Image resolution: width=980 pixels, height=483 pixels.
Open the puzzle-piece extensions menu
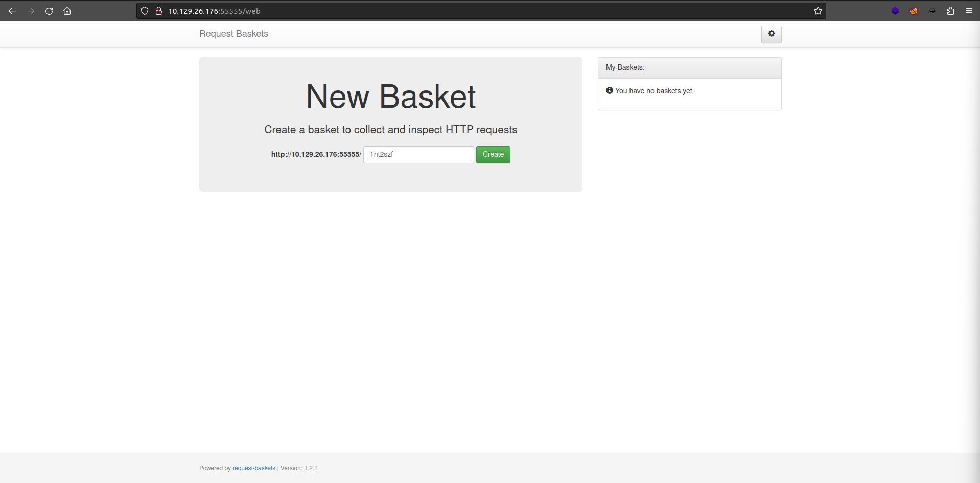click(x=950, y=11)
